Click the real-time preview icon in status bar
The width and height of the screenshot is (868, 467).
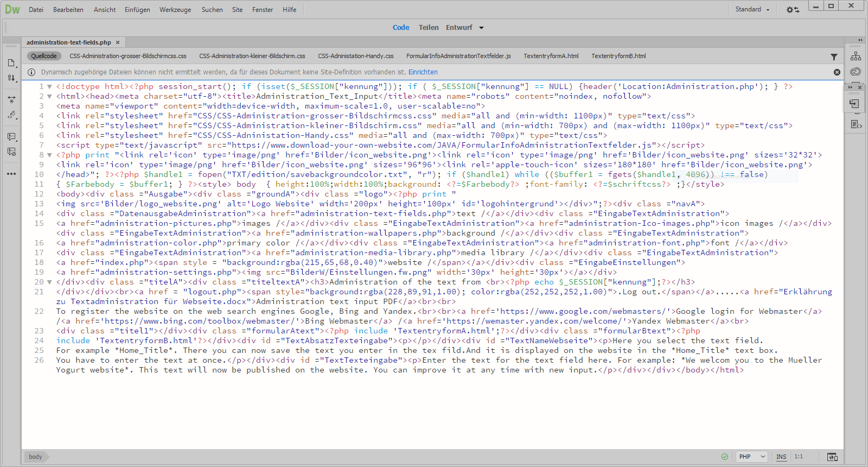click(832, 457)
